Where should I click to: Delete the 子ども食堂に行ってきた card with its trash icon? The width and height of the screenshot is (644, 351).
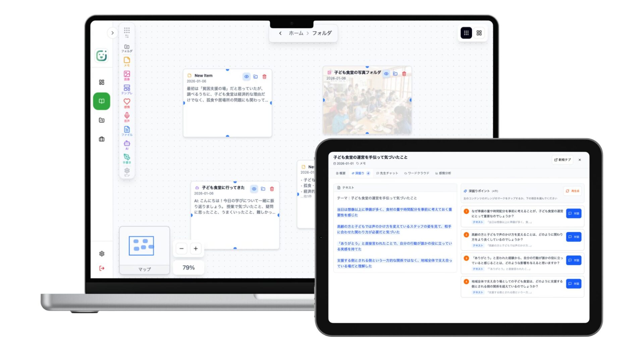[x=272, y=189]
